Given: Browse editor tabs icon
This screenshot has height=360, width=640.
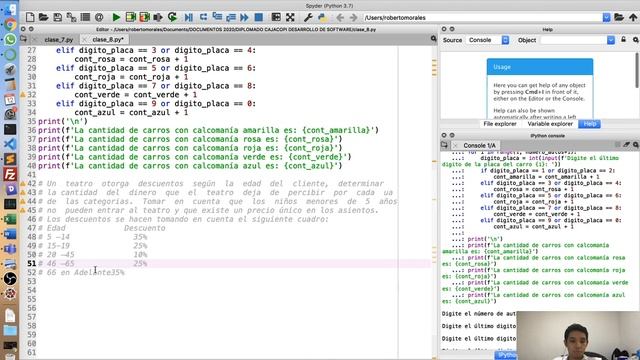Looking at the screenshot, I should click(x=24, y=39).
